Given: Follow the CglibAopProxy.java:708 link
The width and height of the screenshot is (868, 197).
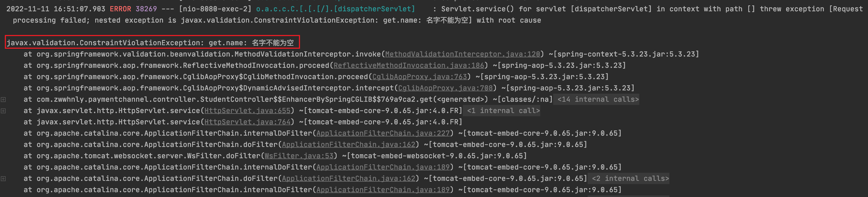Looking at the screenshot, I should (446, 88).
